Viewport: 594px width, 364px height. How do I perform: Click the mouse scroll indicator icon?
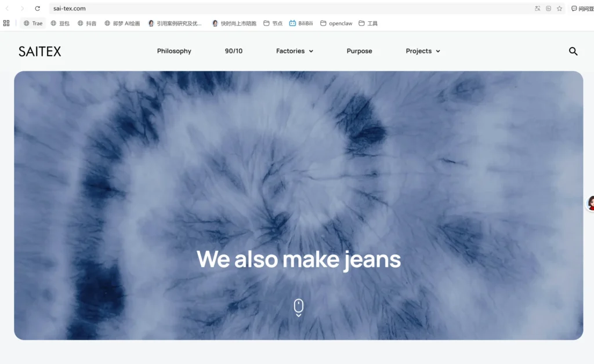(298, 307)
